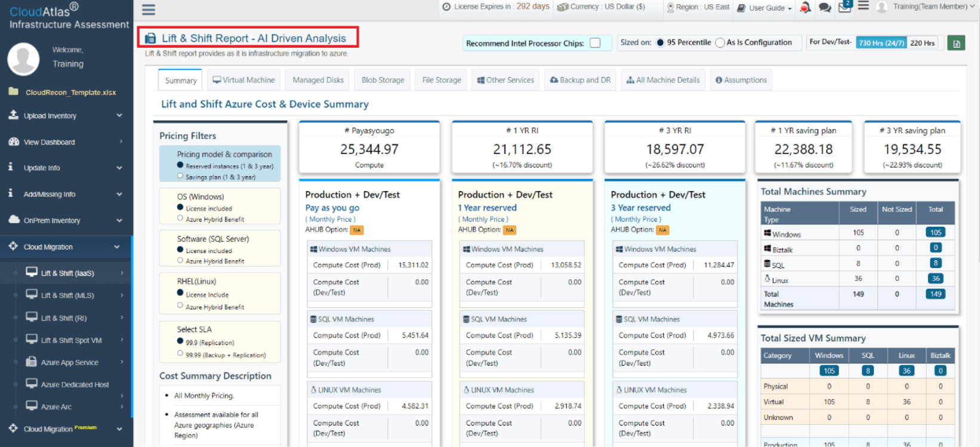
Task: Open the chat messages icon
Action: pyautogui.click(x=825, y=7)
